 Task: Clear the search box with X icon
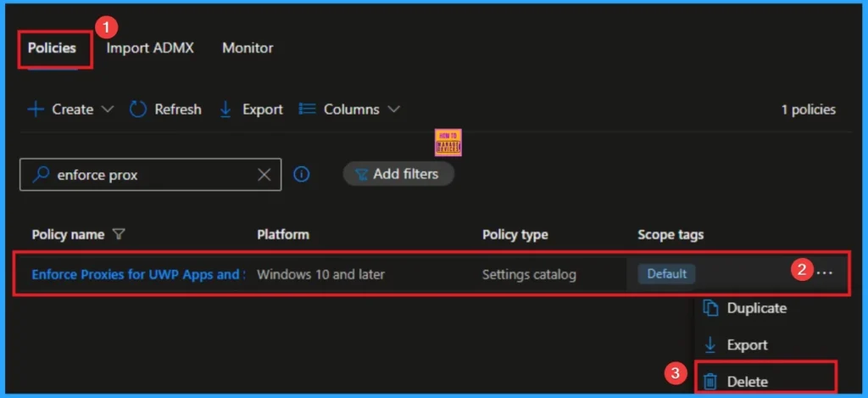click(264, 175)
